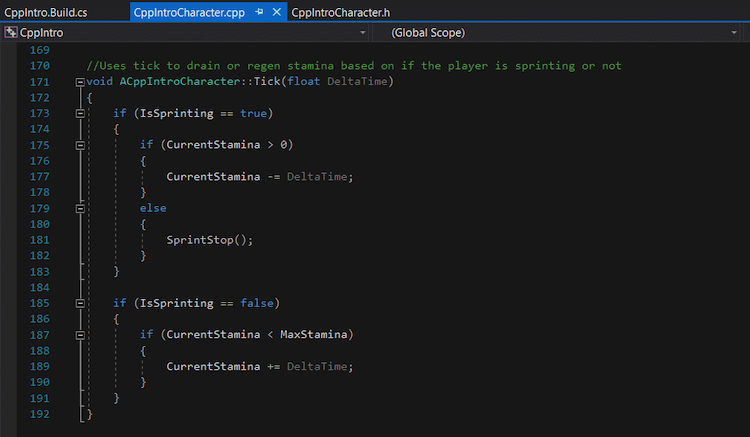750x437 pixels.
Task: Collapse the CurrentStamina > 0 block
Action: point(80,145)
